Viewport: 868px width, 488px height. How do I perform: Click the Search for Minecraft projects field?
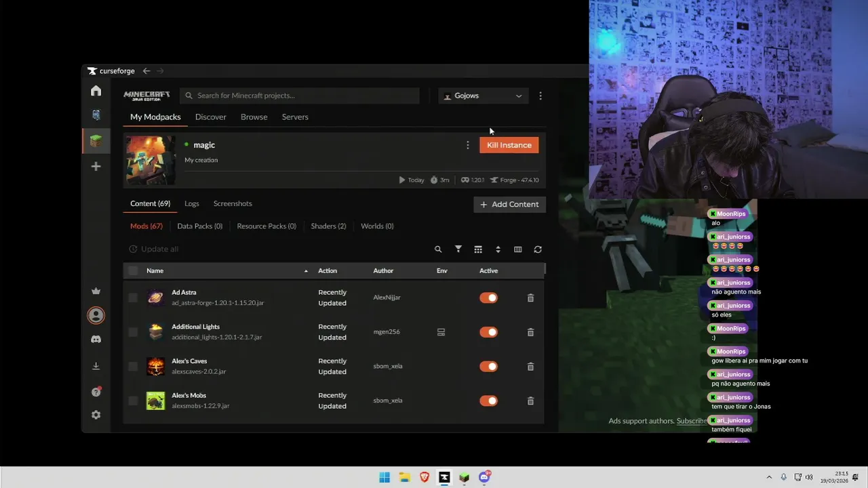[x=300, y=96]
